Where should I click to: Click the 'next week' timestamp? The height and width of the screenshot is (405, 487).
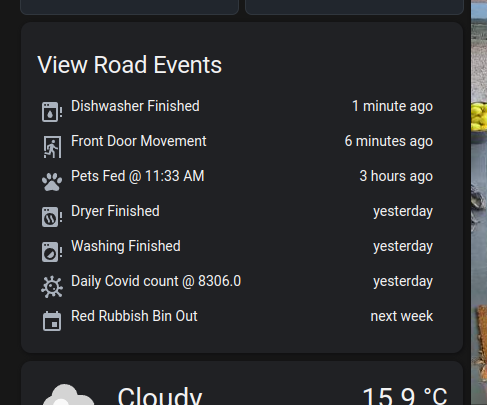click(x=402, y=316)
